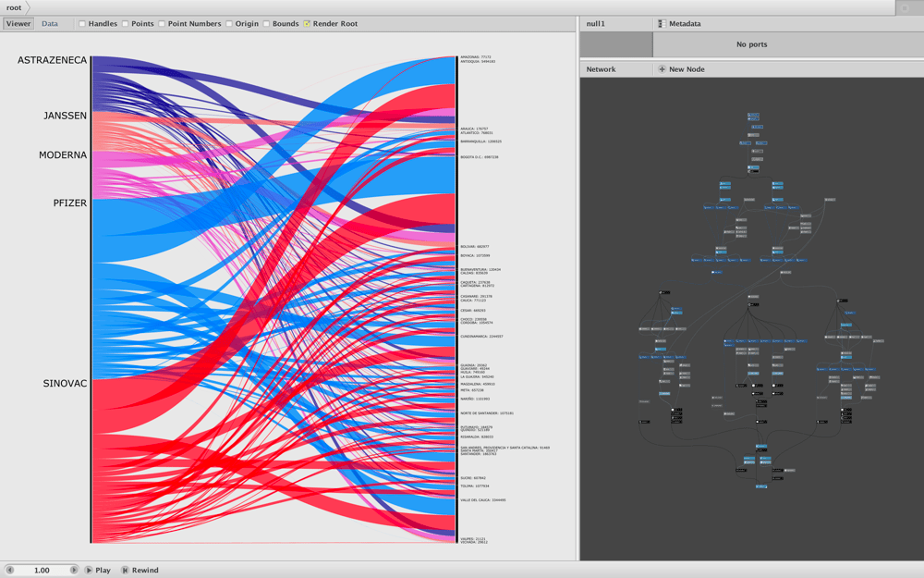Click the MODERNA label in the viewer
This screenshot has width=924, height=578.
tap(63, 155)
